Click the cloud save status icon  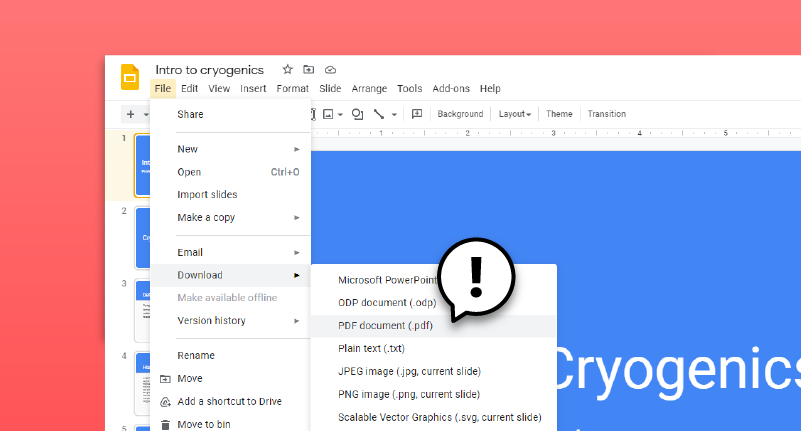[x=330, y=70]
